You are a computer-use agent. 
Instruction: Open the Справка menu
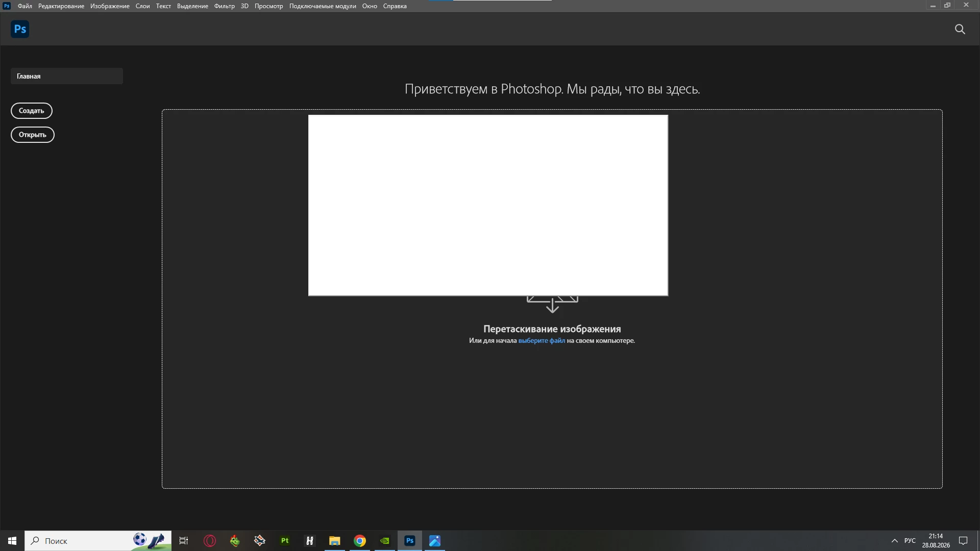point(395,6)
